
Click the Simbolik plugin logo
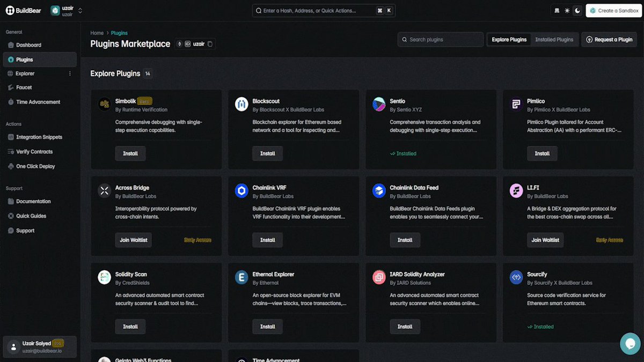(x=105, y=105)
